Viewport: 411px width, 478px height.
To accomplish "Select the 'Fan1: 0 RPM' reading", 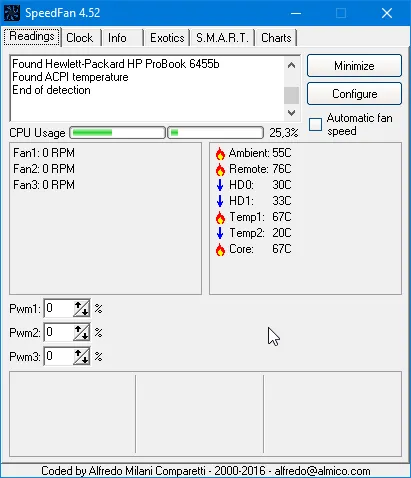I will pyautogui.click(x=44, y=153).
